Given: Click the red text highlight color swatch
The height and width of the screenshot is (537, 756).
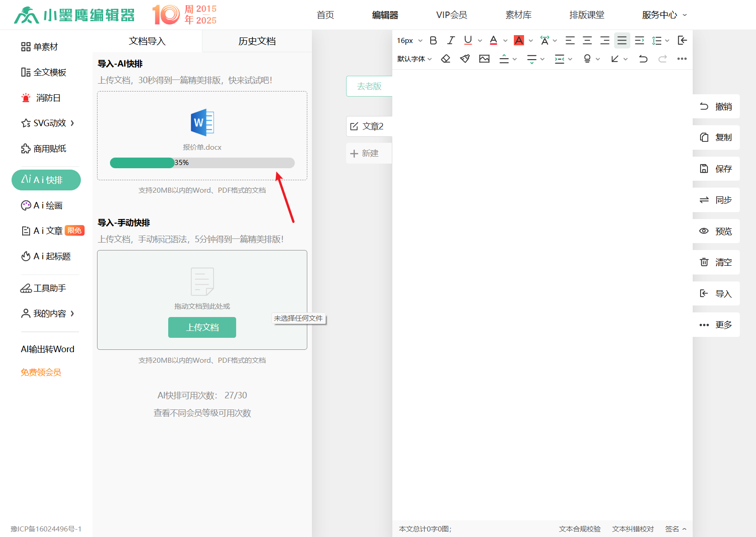Looking at the screenshot, I should click(519, 41).
